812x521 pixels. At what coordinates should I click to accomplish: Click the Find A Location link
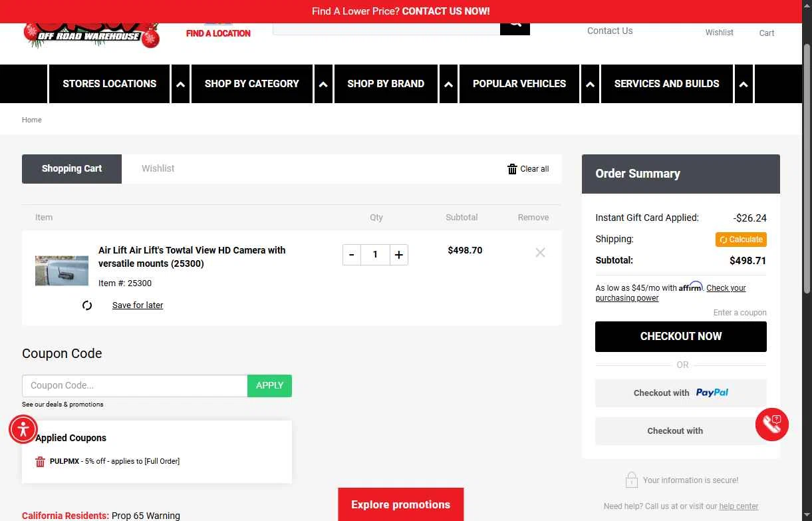(218, 33)
